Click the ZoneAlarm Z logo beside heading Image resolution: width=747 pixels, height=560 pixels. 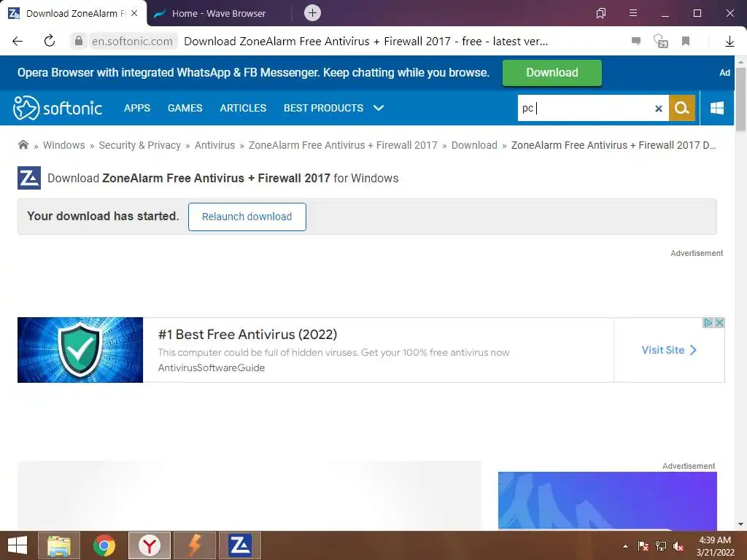click(x=29, y=178)
